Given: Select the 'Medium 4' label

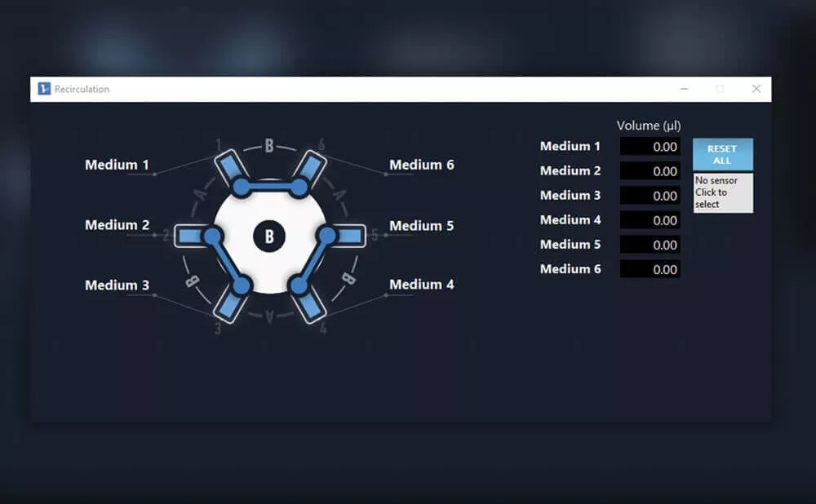Looking at the screenshot, I should click(x=422, y=285).
